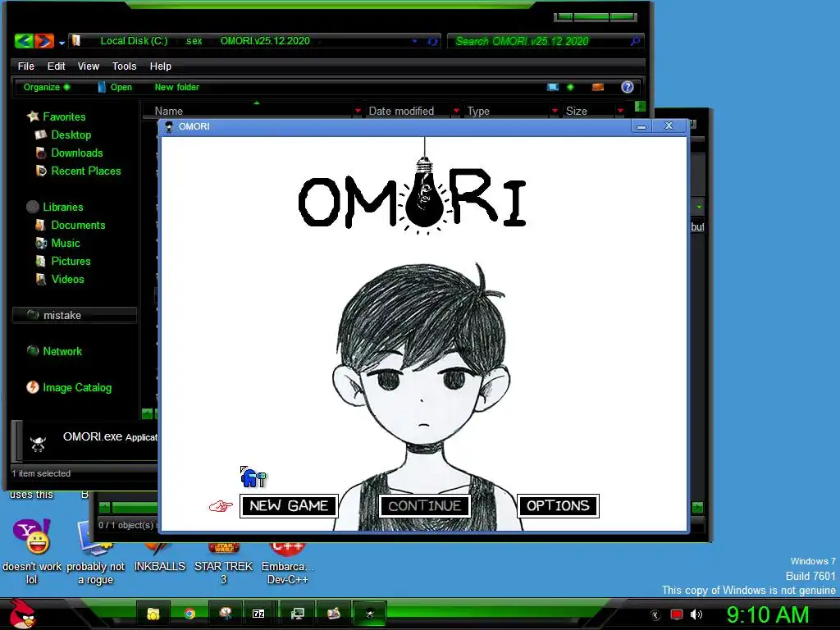
Task: Show hidden tray icons arrow
Action: click(x=655, y=615)
